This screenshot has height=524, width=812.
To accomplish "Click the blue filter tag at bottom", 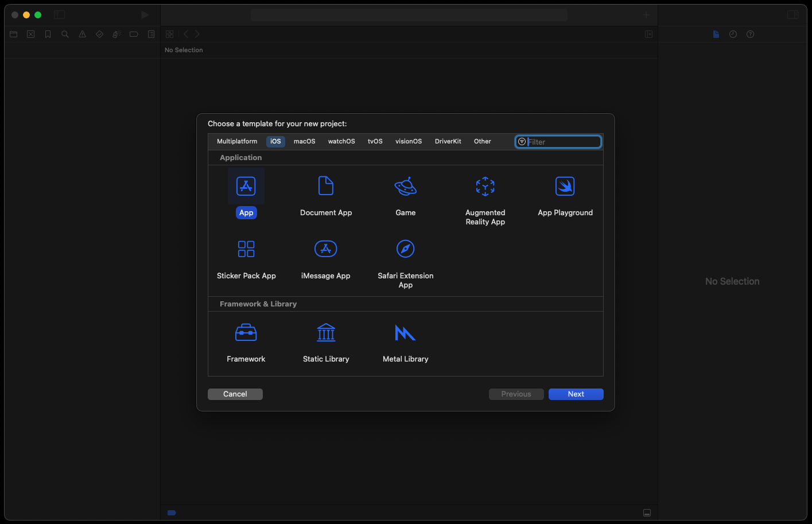I will tap(172, 513).
